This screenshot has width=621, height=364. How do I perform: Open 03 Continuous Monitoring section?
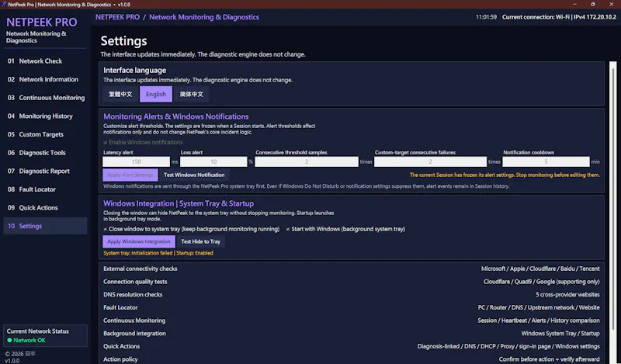[x=45, y=98]
